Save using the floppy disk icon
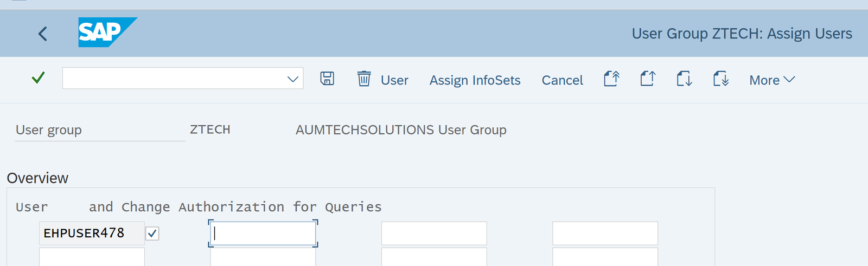868x266 pixels. (x=327, y=79)
